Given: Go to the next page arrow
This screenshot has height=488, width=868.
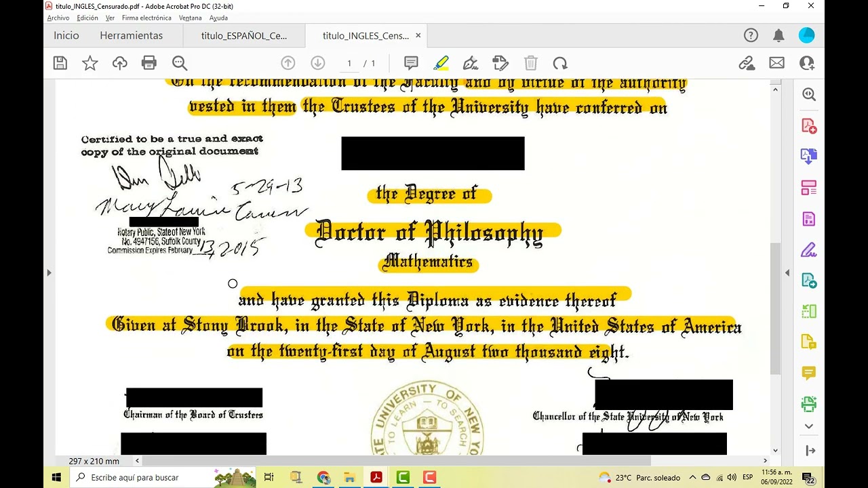Looking at the screenshot, I should pyautogui.click(x=318, y=63).
